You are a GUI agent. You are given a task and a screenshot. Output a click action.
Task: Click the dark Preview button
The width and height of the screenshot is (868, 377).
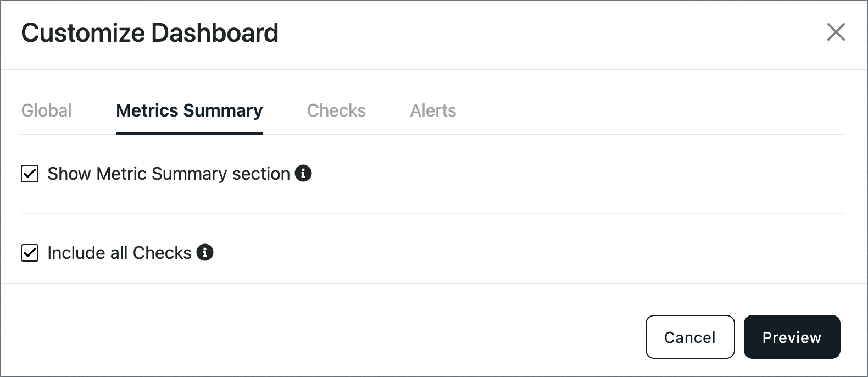click(x=792, y=337)
